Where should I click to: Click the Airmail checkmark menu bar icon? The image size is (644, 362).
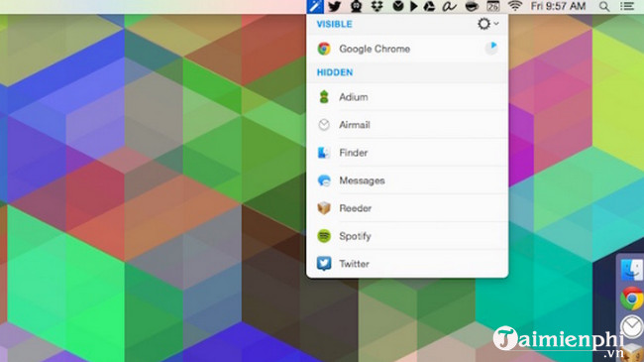point(397,6)
